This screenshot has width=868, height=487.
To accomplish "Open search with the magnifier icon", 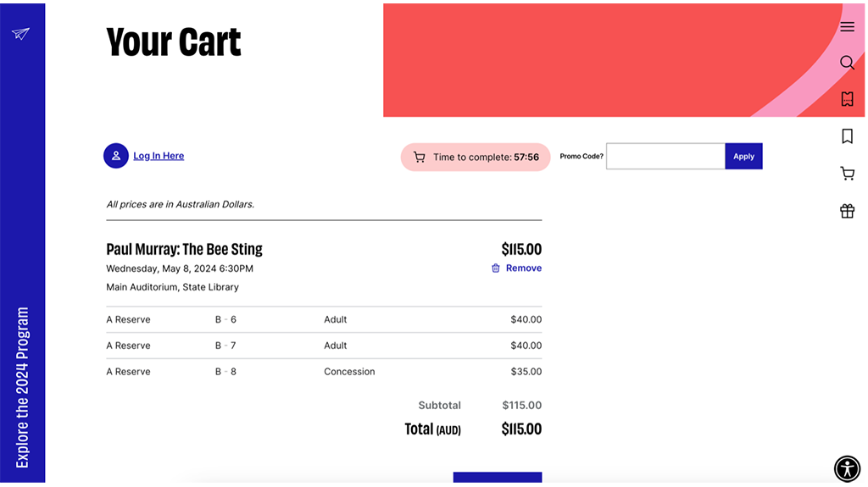I will [847, 63].
